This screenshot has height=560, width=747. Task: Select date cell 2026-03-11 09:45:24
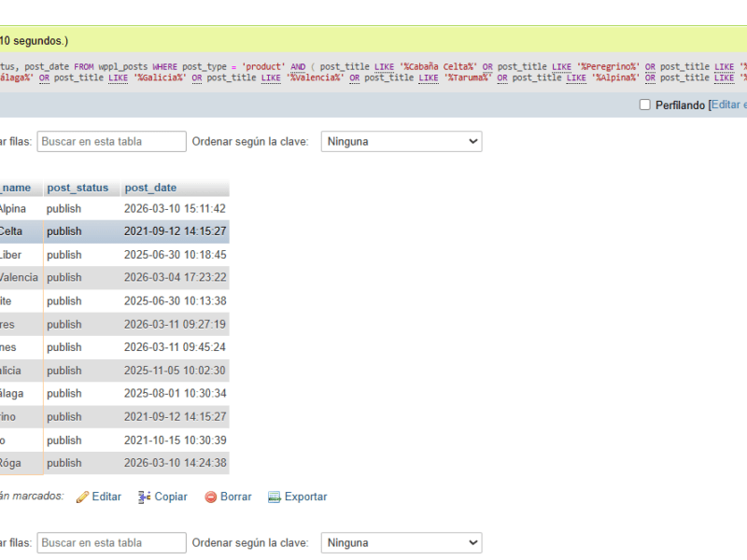pos(175,347)
